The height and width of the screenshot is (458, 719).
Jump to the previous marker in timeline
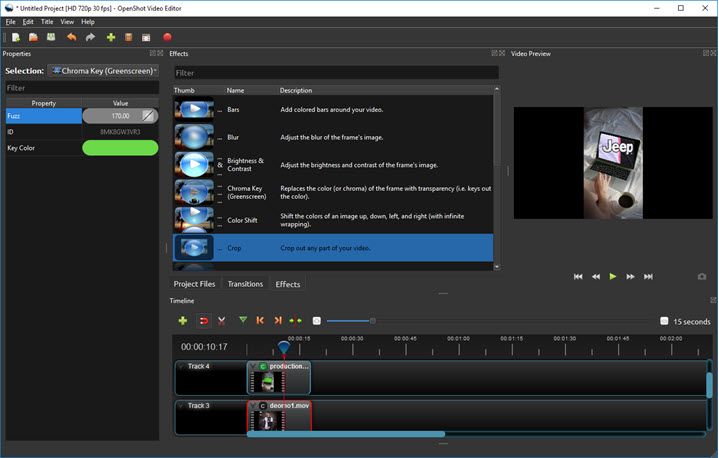click(x=260, y=321)
